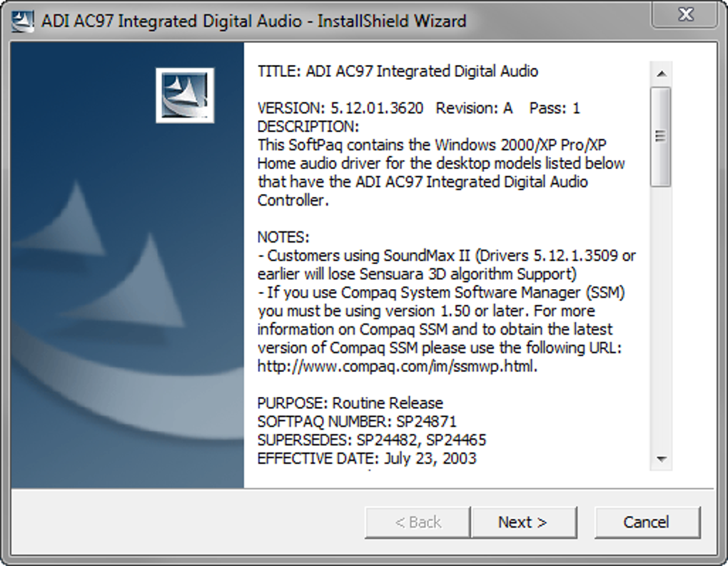Screen dimensions: 728x566
Task: Click the scrollbar up arrow
Action: [x=662, y=74]
